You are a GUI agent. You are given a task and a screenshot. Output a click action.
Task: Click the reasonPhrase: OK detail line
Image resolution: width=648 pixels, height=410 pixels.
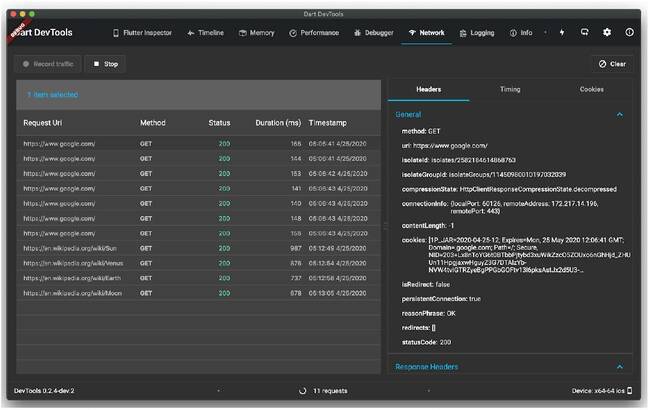429,313
